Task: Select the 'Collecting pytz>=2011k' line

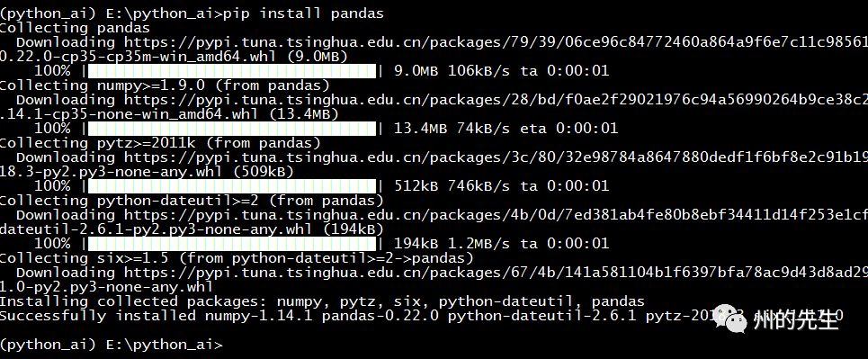Action: pyautogui.click(x=160, y=143)
